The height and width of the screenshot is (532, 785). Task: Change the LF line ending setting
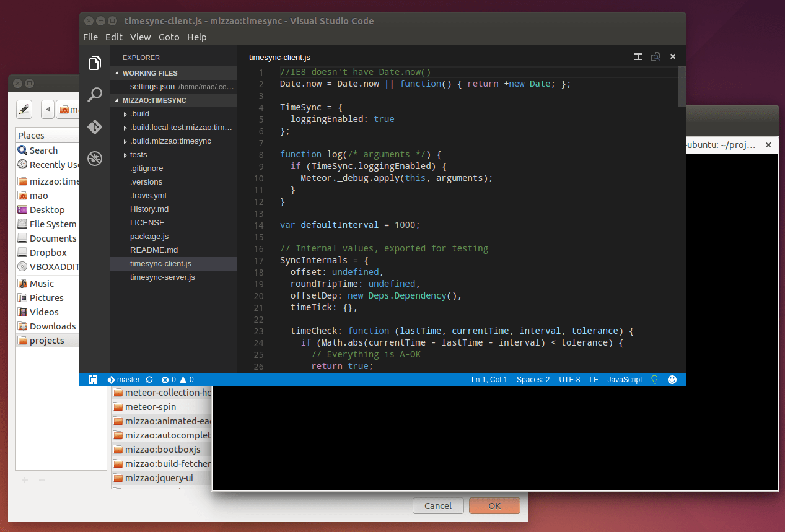[594, 380]
